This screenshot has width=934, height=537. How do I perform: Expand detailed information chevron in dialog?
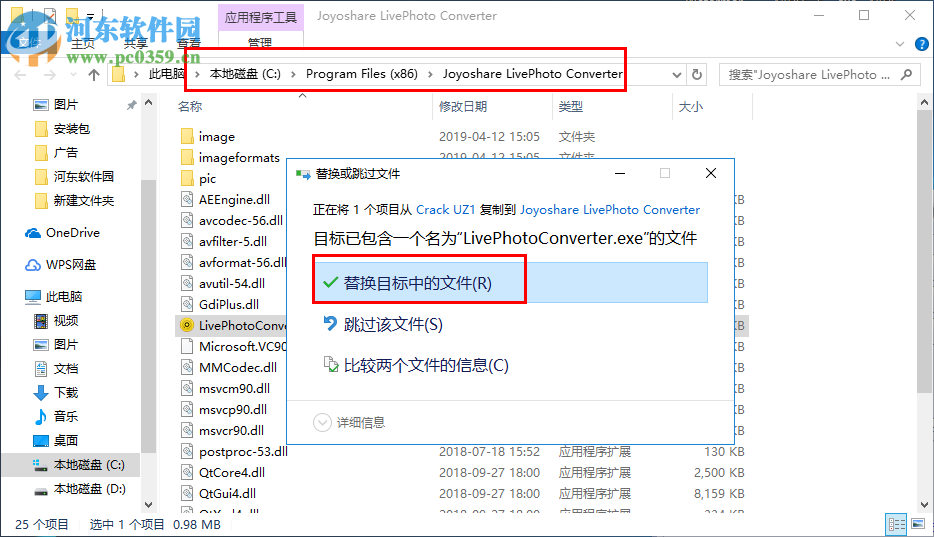click(x=322, y=422)
